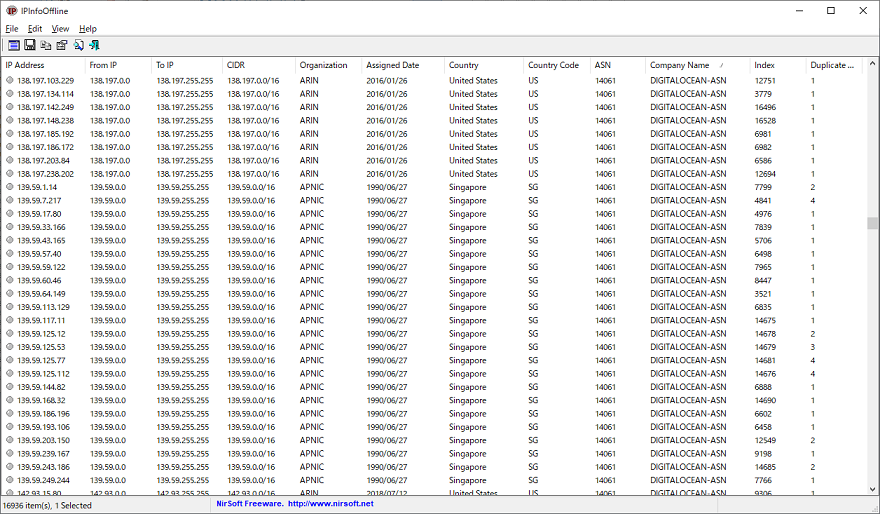Screen dimensions: 880x514
Task: Click the Save selected items floppy icon
Action: pyautogui.click(x=30, y=45)
